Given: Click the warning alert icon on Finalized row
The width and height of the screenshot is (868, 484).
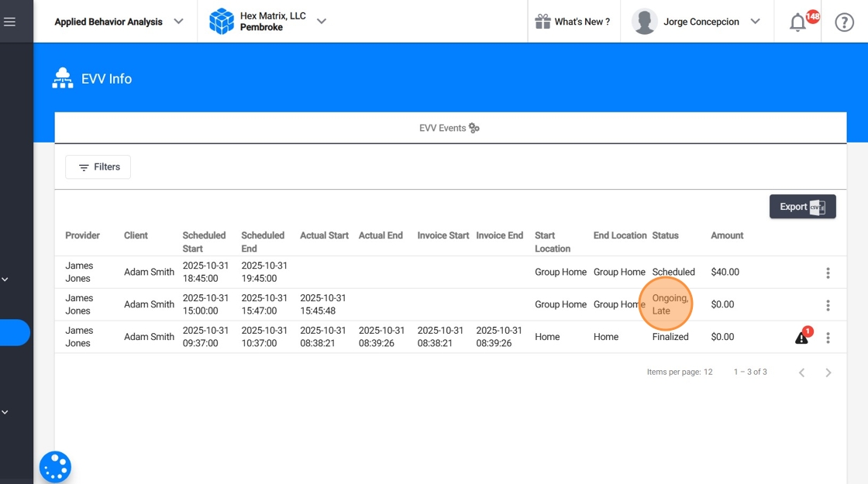Looking at the screenshot, I should [x=801, y=338].
